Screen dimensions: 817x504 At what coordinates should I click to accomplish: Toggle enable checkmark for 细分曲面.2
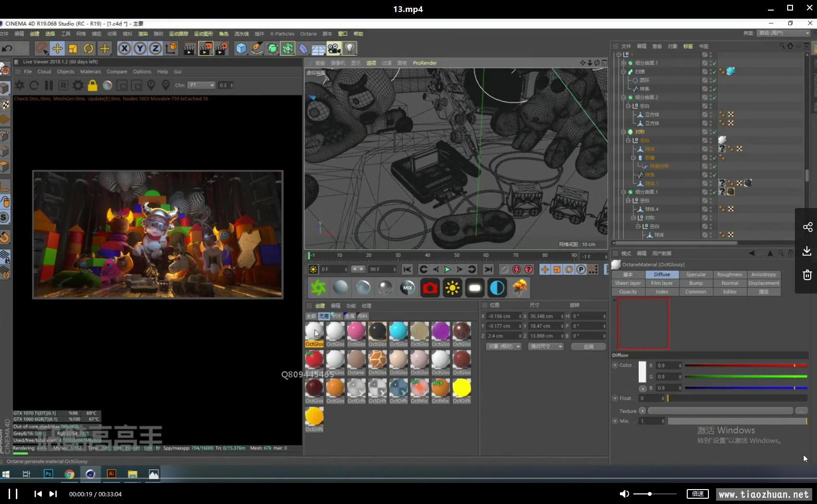pos(715,98)
